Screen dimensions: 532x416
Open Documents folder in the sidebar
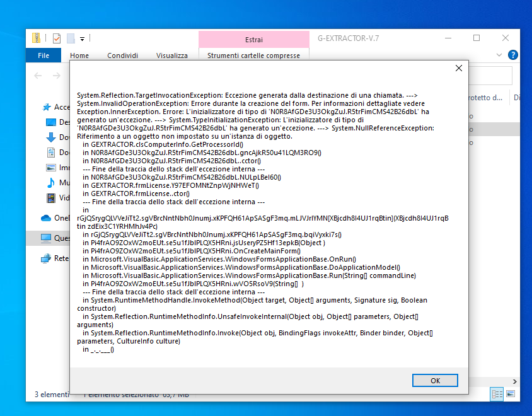point(58,153)
